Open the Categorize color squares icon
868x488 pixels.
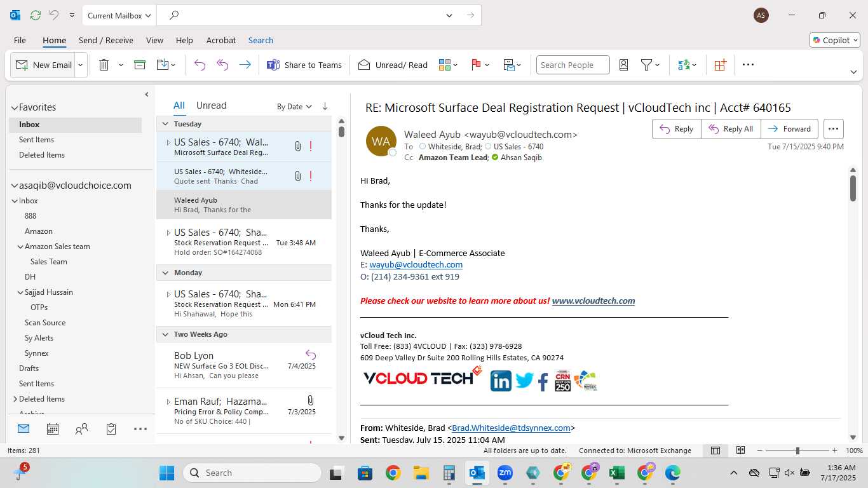pyautogui.click(x=444, y=65)
